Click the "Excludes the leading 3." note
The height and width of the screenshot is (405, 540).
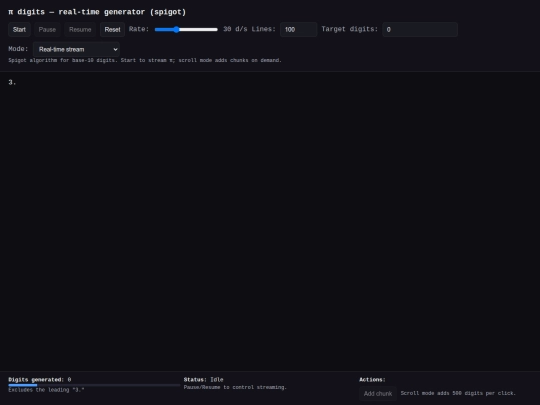[x=46, y=390]
